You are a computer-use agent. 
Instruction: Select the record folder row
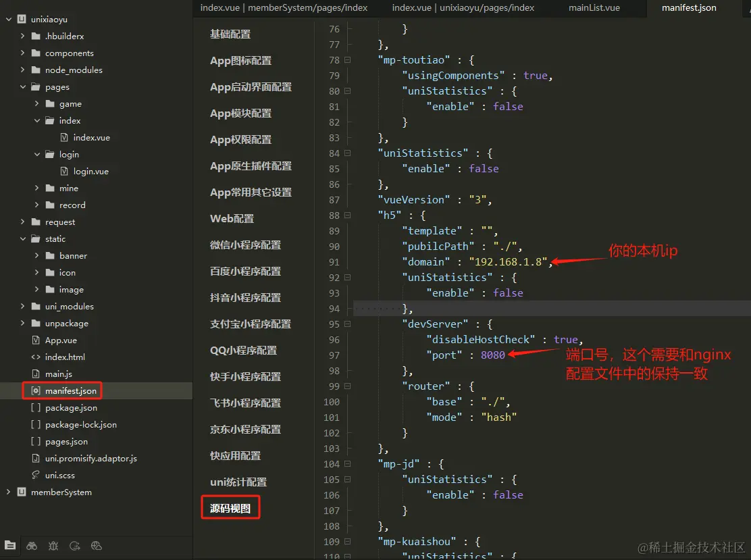tap(97, 205)
